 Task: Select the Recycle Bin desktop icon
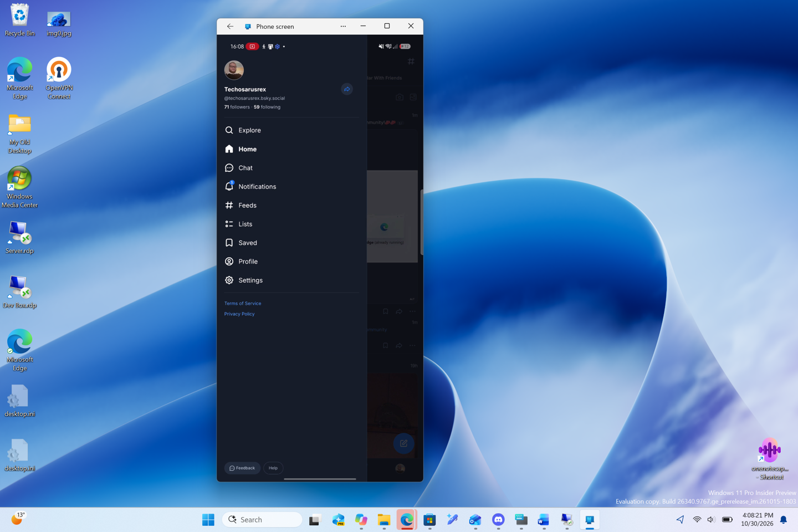[19, 21]
